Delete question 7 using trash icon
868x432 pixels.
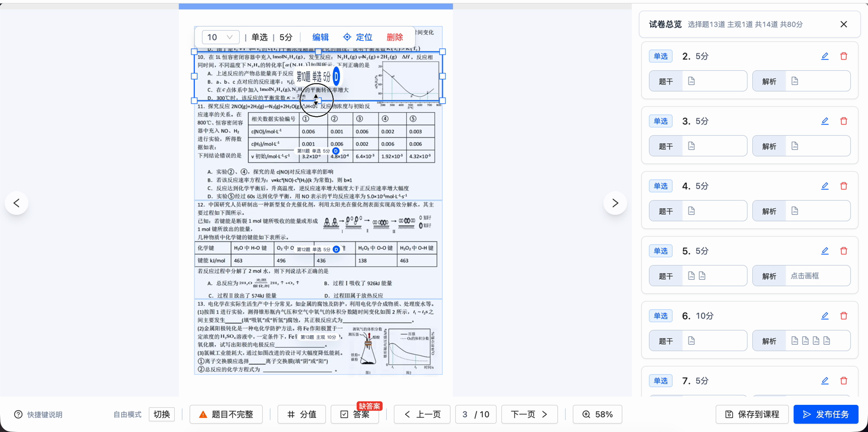click(844, 381)
